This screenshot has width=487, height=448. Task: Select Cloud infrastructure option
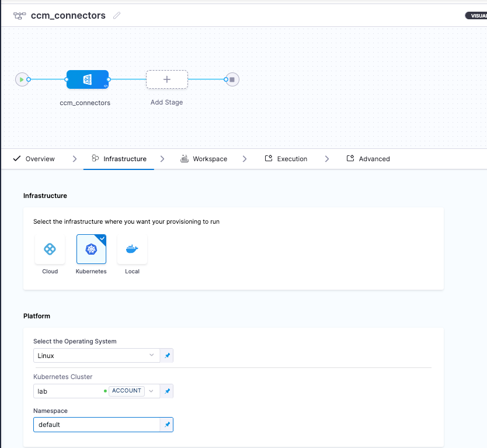click(x=50, y=250)
